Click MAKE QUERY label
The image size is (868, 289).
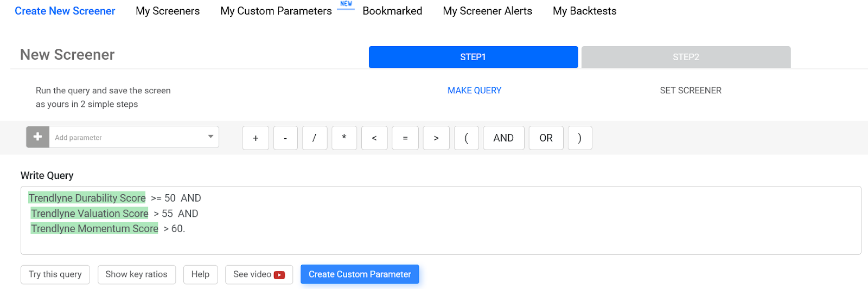(x=475, y=91)
